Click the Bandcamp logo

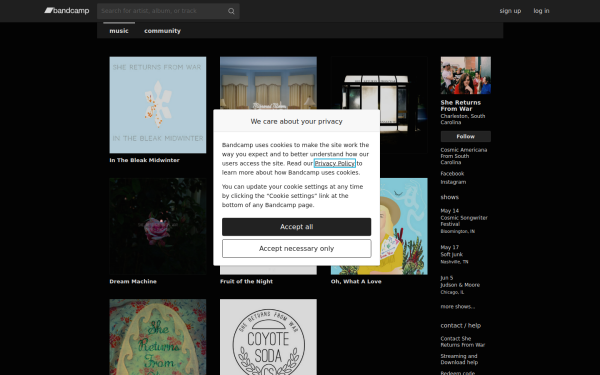pos(67,11)
